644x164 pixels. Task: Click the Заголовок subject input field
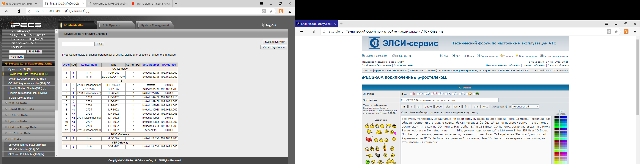pyautogui.click(x=449, y=100)
